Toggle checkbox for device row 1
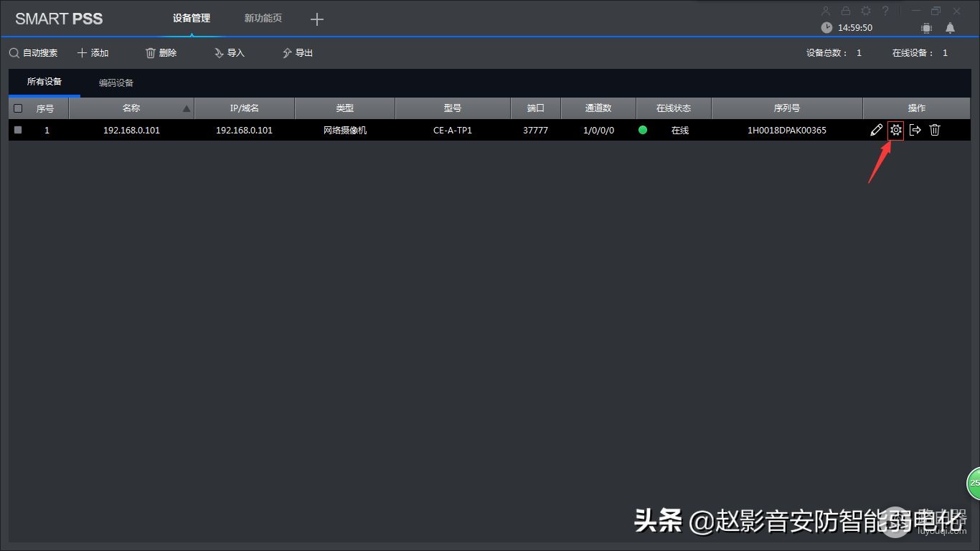This screenshot has height=551, width=980. 18,130
